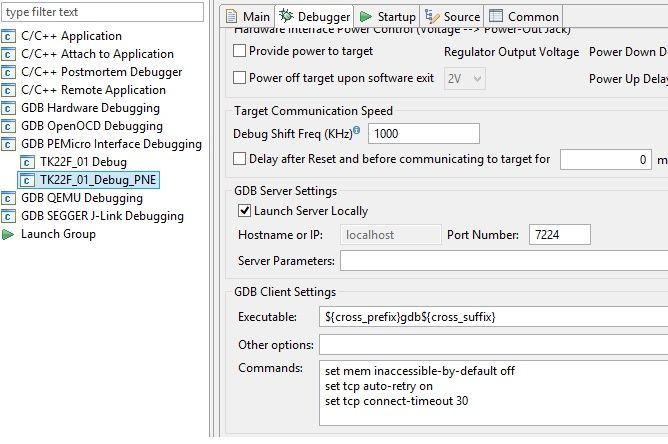The image size is (668, 444).
Task: Uncheck Launch Server Locally
Action: [x=244, y=211]
